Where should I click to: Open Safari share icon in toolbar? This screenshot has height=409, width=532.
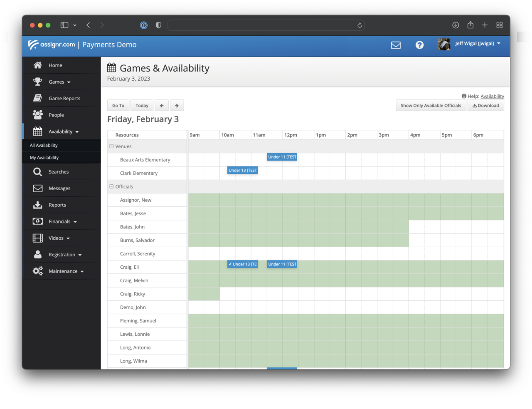click(x=470, y=25)
